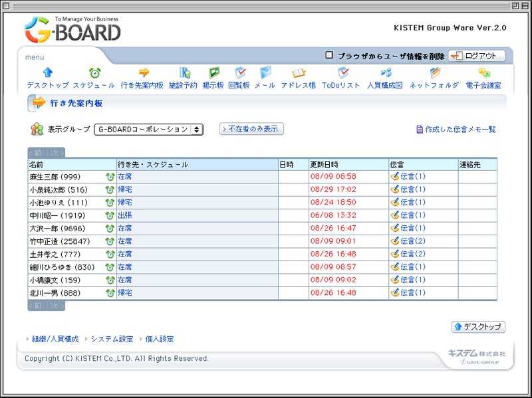Viewport: 532px width, 398px height.
Task: Open 個人設定 footer link
Action: 160,339
